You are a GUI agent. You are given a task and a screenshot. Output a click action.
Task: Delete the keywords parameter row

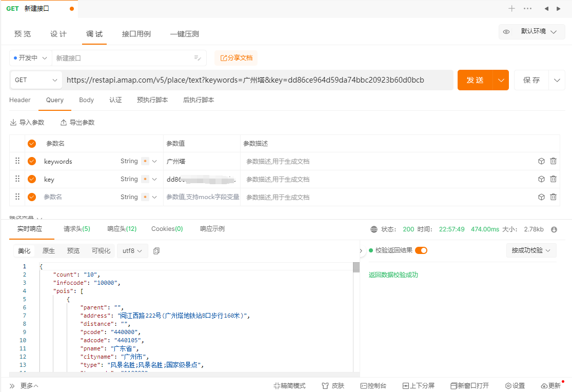[x=553, y=161]
